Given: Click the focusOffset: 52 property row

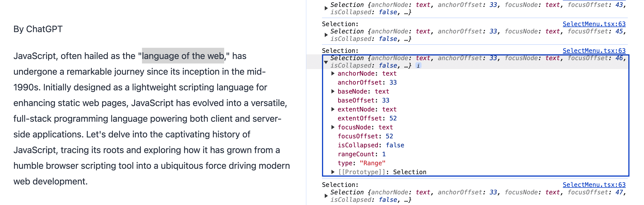Looking at the screenshot, I should point(365,136).
